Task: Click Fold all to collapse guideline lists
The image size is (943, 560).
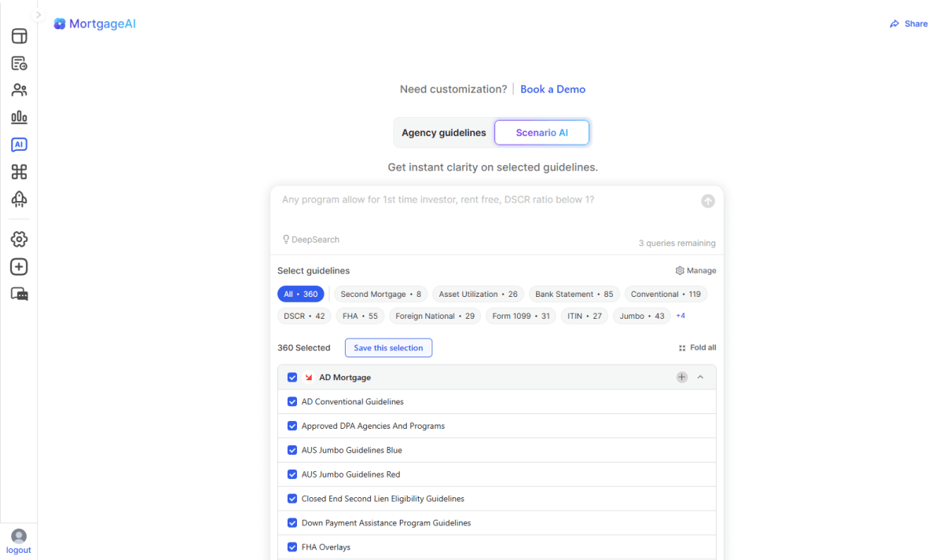Action: [x=697, y=347]
